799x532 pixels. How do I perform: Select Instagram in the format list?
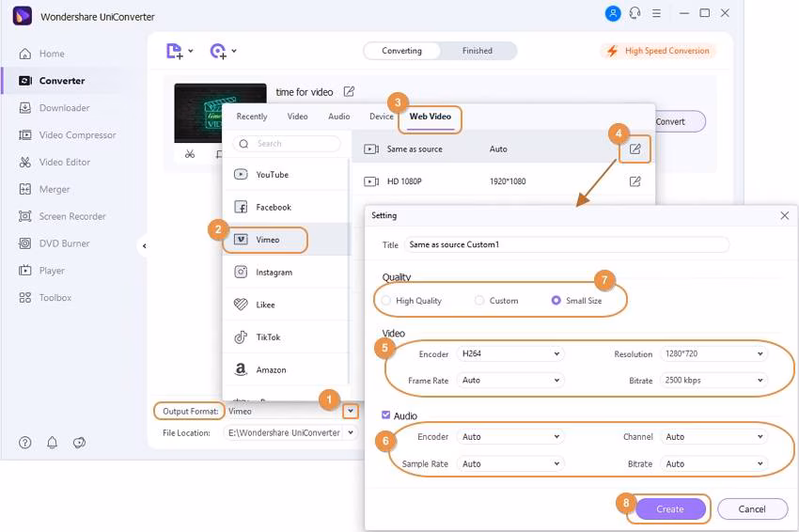[286, 273]
